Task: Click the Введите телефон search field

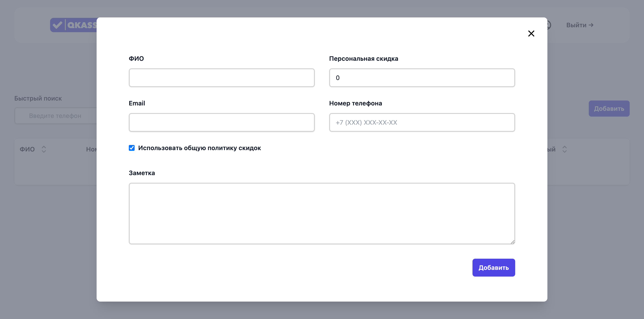Action: (55, 116)
